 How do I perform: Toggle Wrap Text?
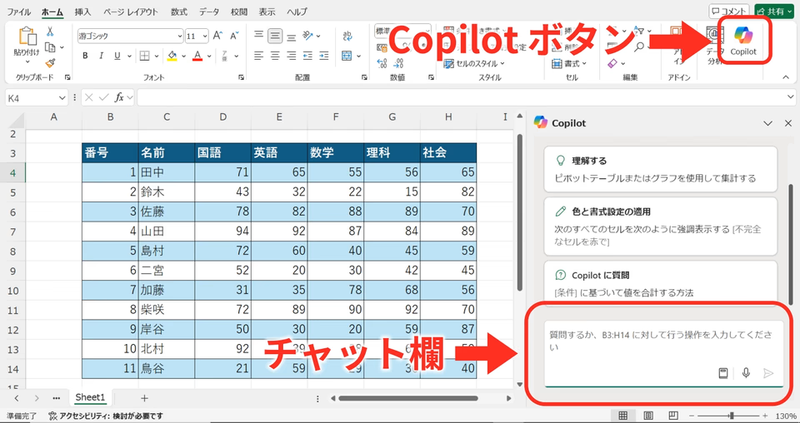pyautogui.click(x=347, y=36)
